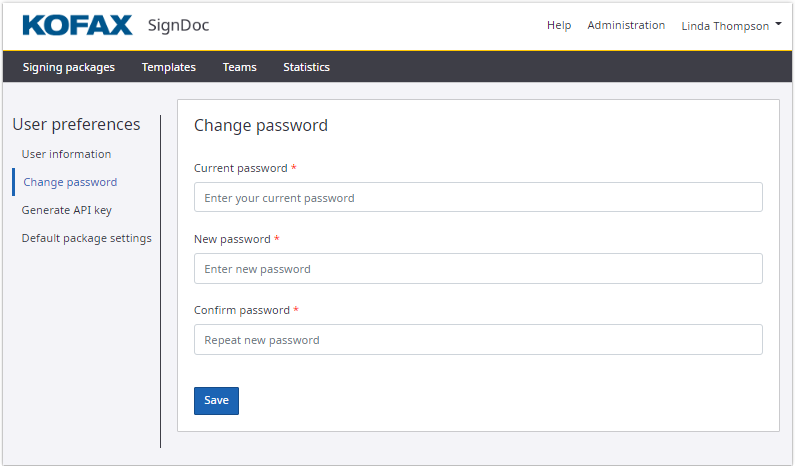Viewport: 795px width, 468px height.
Task: Select User information in sidebar
Action: 66,154
